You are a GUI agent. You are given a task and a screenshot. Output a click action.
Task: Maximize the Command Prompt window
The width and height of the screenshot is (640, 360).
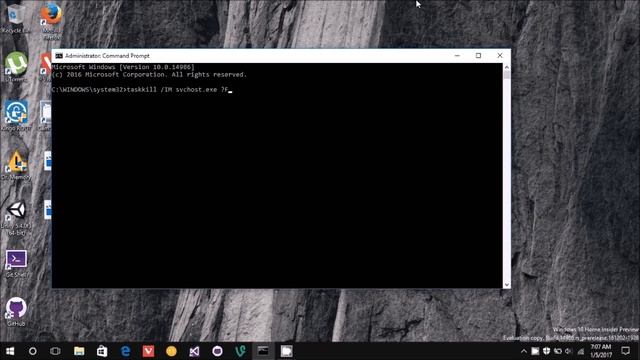click(478, 56)
